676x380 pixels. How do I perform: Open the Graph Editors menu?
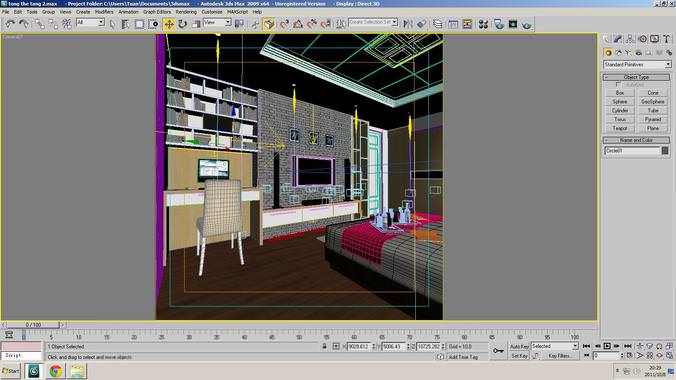click(157, 12)
